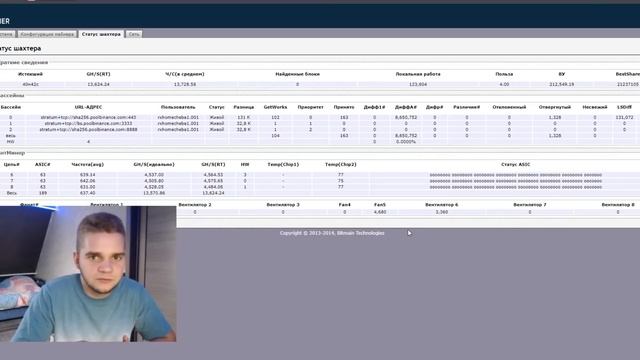Screen dimensions: 640x360
Task: Switch to the Сеть tab
Action: click(x=134, y=34)
